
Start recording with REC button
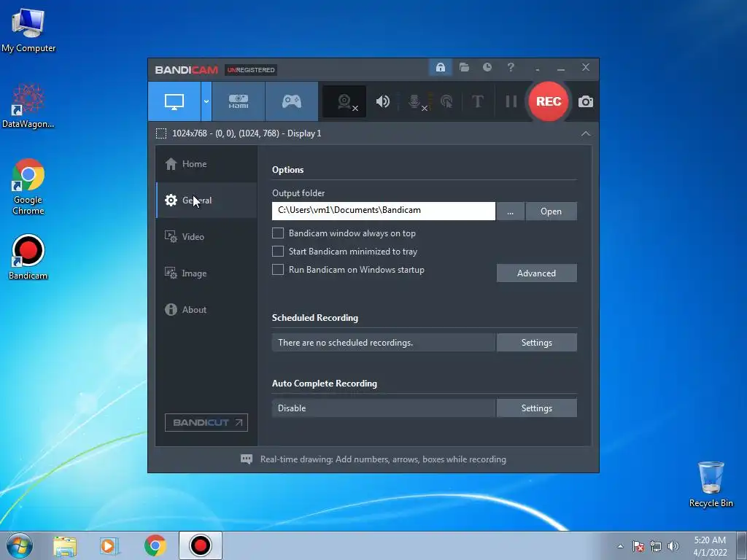[549, 101]
